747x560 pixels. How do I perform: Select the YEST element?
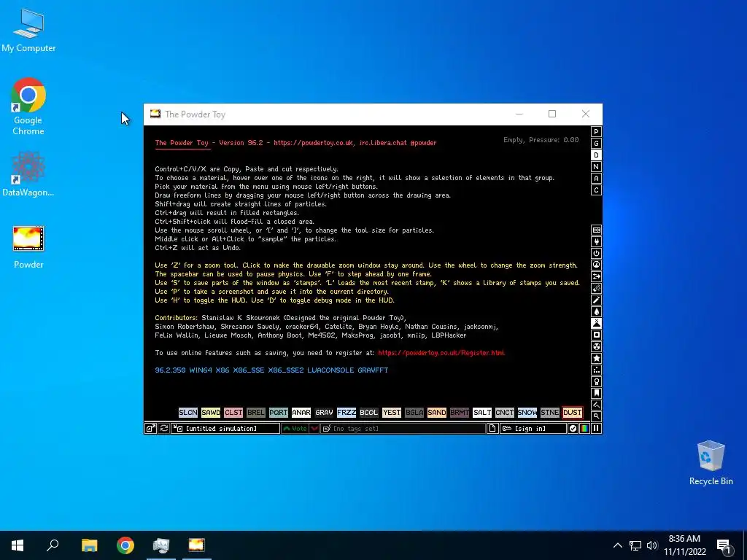click(x=392, y=413)
